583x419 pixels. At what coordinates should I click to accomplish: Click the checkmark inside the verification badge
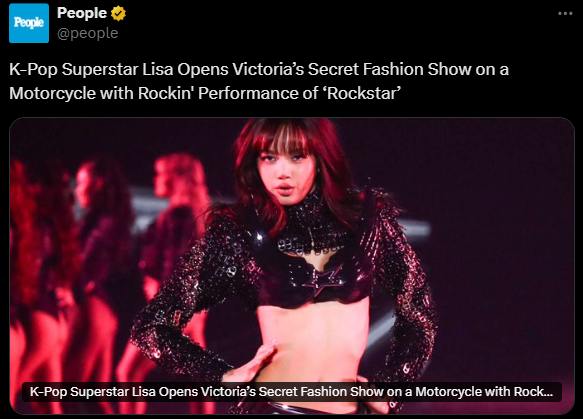coord(119,14)
